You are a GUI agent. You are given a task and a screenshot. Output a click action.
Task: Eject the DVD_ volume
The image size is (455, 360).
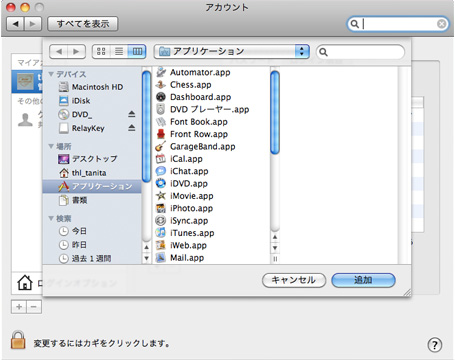pos(132,114)
